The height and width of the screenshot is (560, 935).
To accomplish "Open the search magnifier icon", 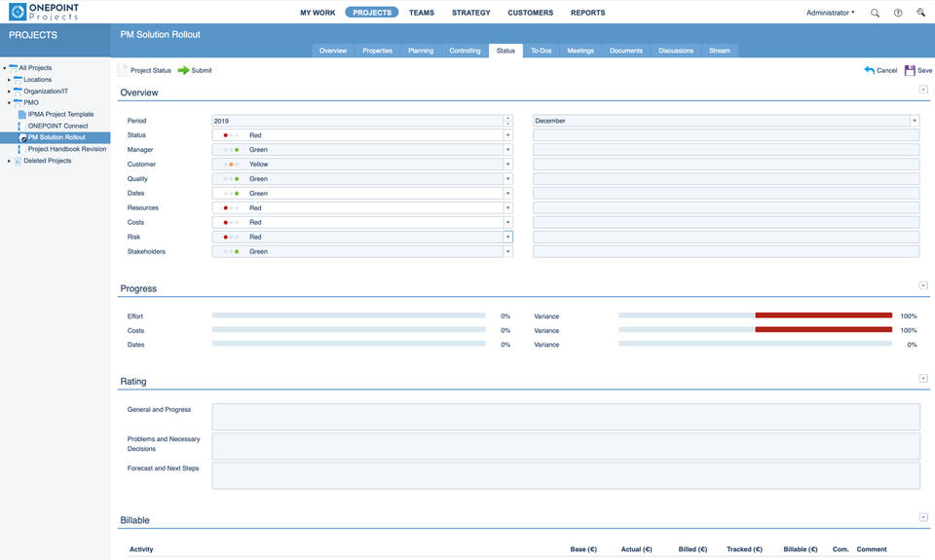I will coord(875,13).
